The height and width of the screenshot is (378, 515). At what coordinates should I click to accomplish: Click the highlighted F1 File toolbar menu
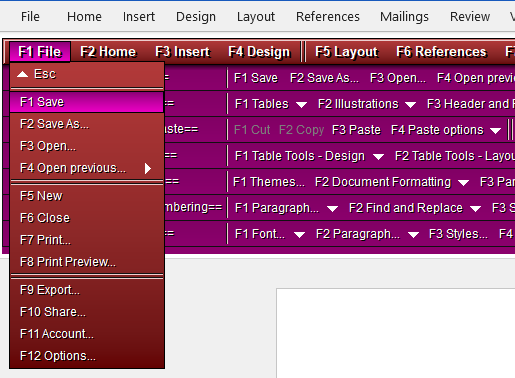pyautogui.click(x=40, y=52)
